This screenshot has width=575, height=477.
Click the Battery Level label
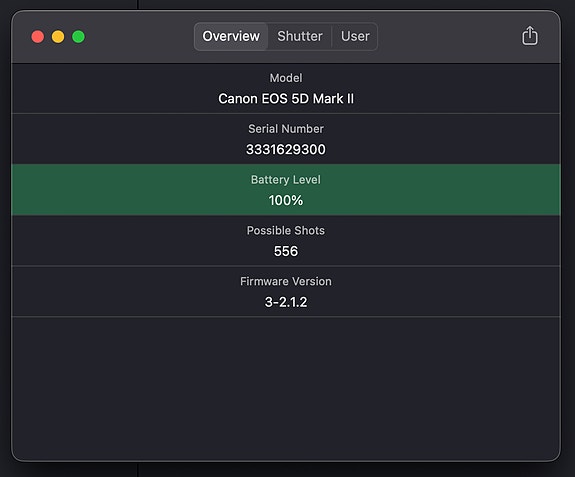[x=286, y=180]
